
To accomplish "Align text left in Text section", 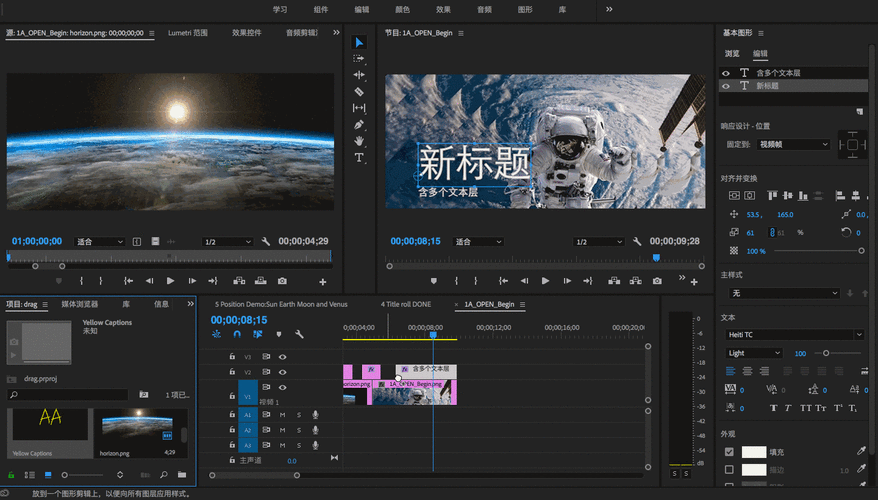I will click(x=730, y=371).
